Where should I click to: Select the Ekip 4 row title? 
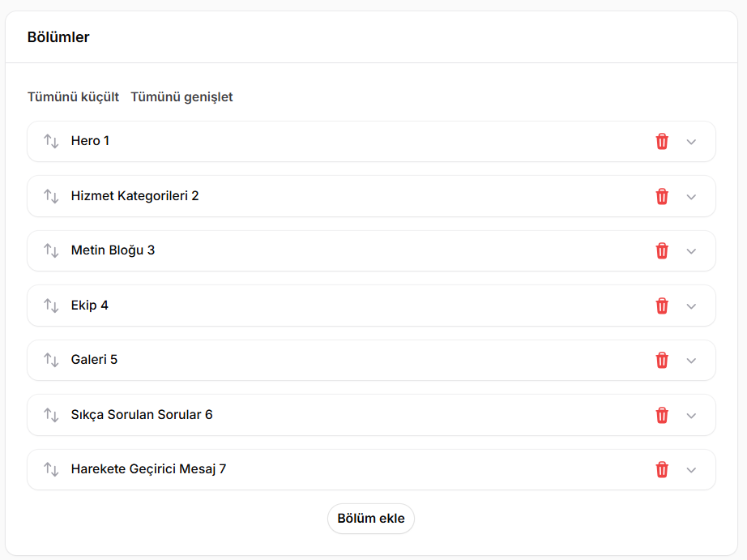[x=90, y=305]
